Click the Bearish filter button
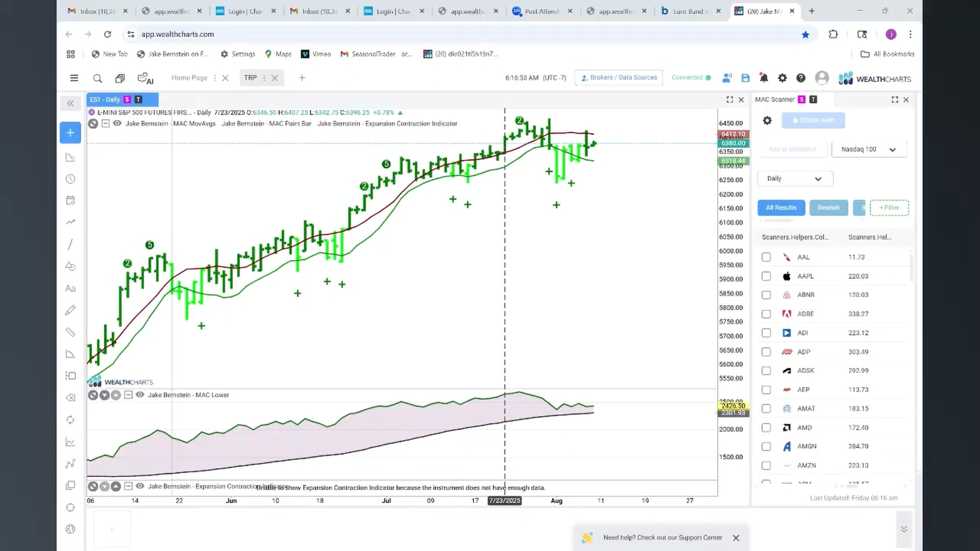980x551 pixels. (828, 208)
